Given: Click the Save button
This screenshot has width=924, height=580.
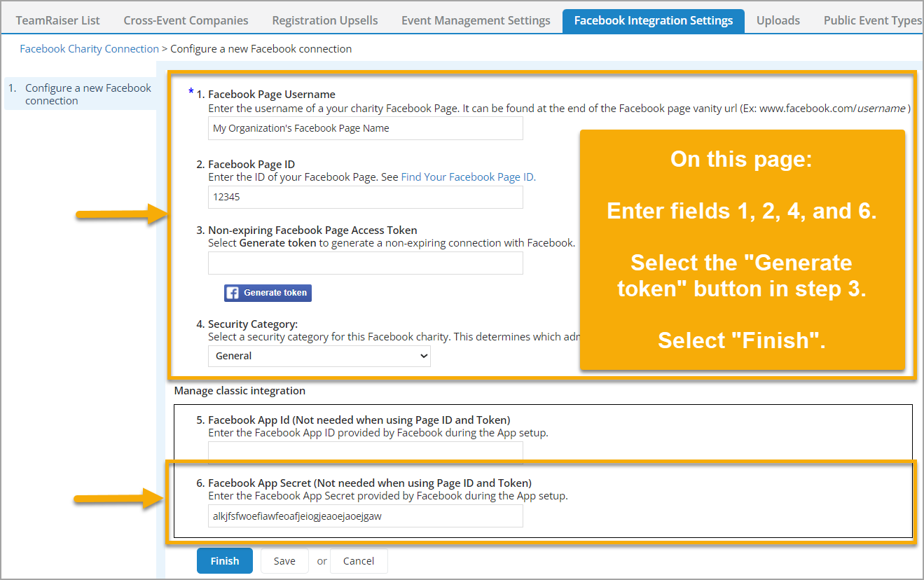Looking at the screenshot, I should coord(284,560).
